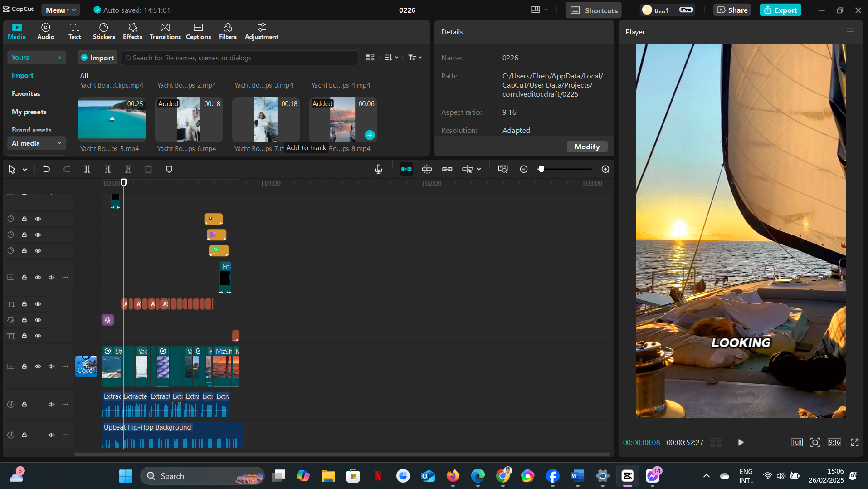Click the marker shield icon
The width and height of the screenshot is (868, 489).
(x=169, y=169)
